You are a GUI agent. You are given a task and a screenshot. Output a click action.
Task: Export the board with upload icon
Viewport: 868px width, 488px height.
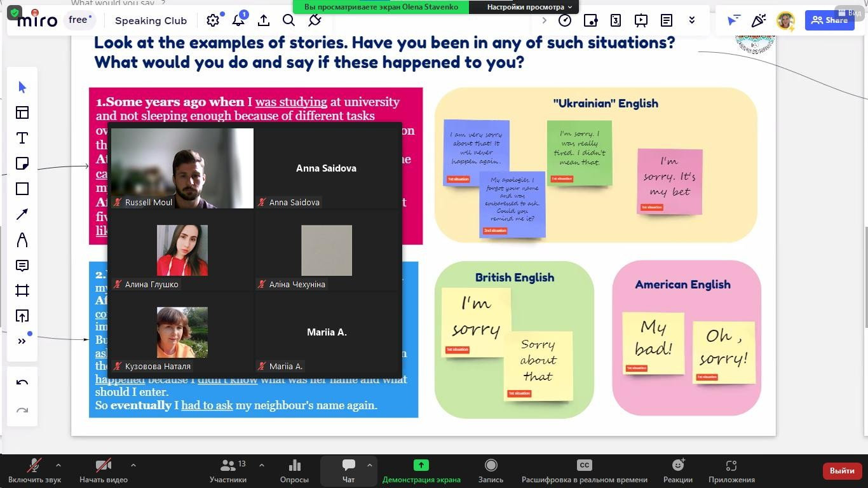coord(264,20)
